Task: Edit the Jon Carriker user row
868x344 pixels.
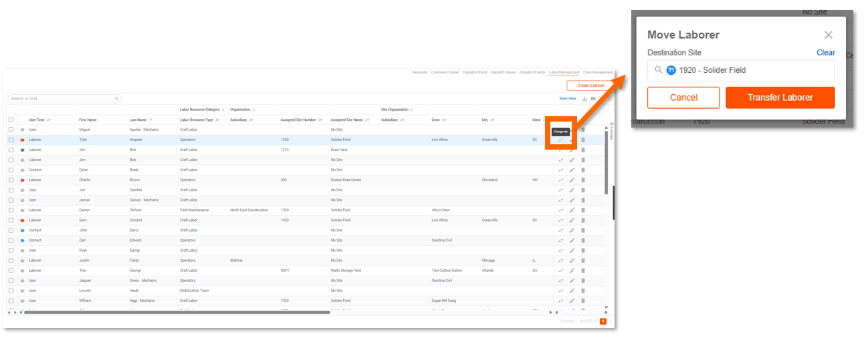Action: pos(572,190)
